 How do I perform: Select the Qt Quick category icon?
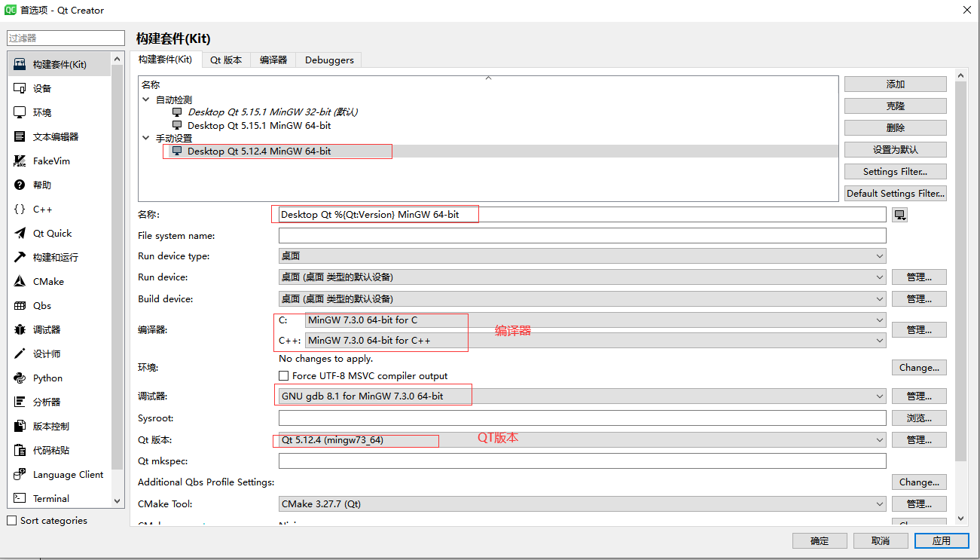pyautogui.click(x=20, y=233)
